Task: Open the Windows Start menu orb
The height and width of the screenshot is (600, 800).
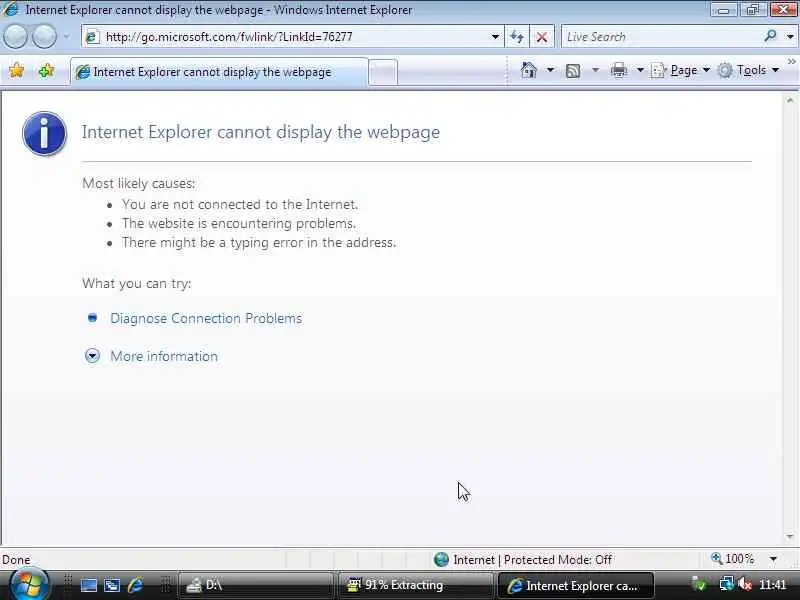Action: 29,585
